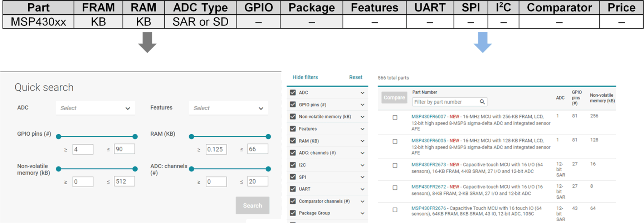This screenshot has width=644, height=223.
Task: Click the magnifier icon in part number filter
Action: pyautogui.click(x=482, y=102)
